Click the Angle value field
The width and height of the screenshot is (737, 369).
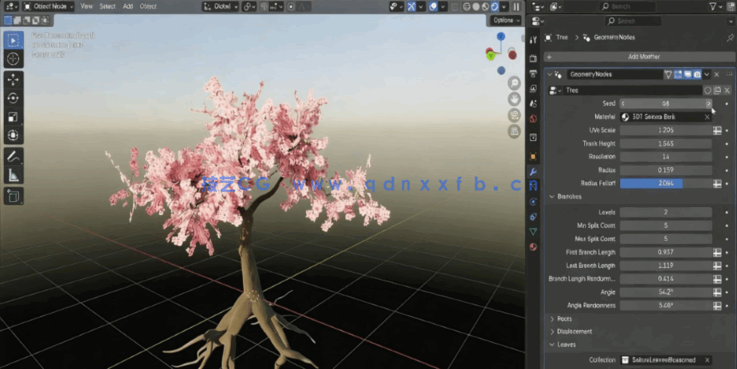point(666,292)
